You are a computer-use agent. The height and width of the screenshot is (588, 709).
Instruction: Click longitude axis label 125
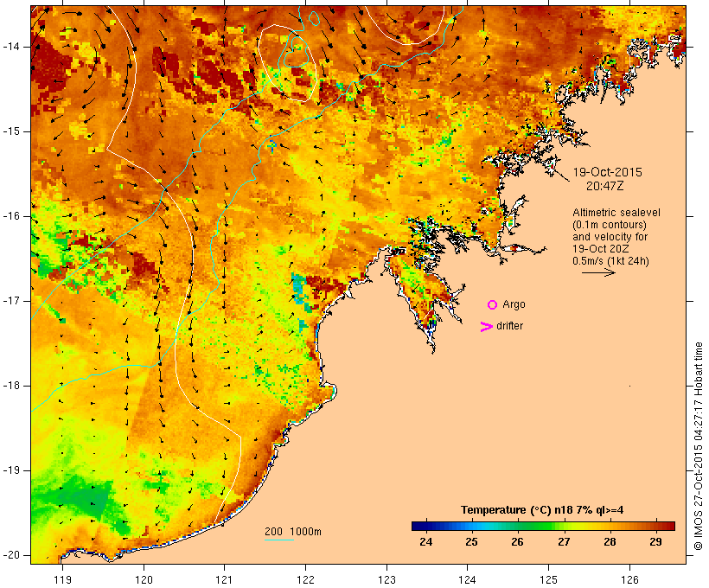(x=548, y=579)
